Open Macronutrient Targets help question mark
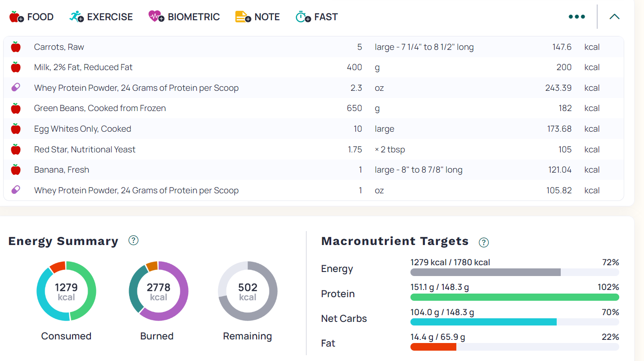This screenshot has height=361, width=644. tap(484, 242)
